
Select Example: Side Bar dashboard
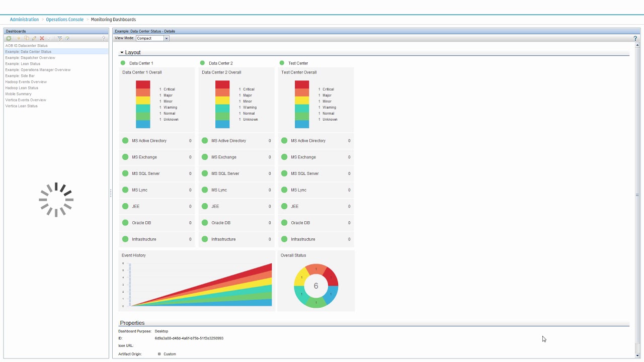(x=56, y=76)
